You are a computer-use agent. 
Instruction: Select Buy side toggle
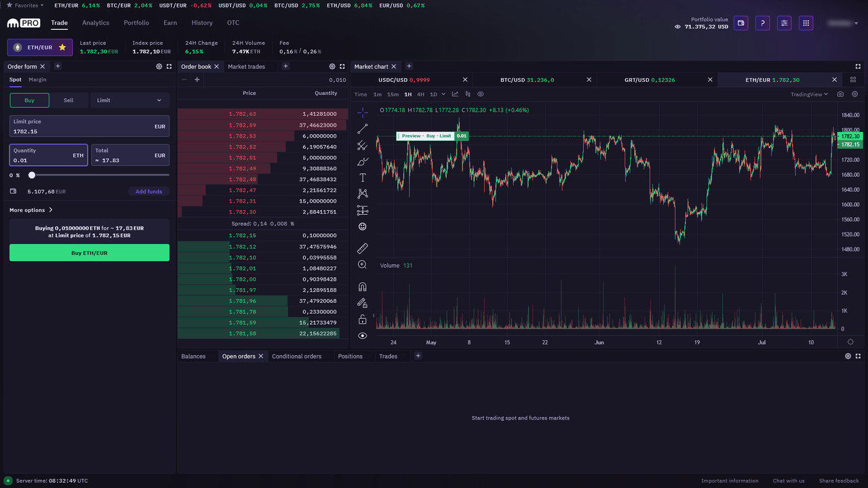[29, 100]
